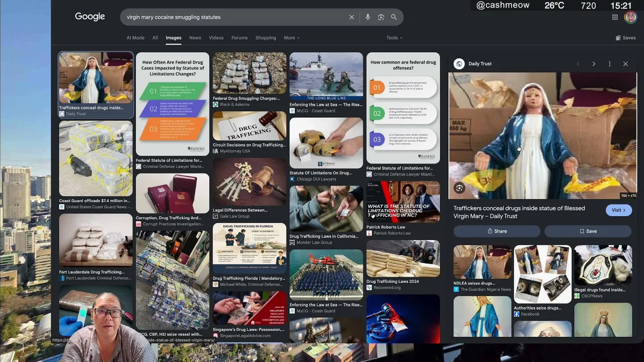Click the Visit button for Daily Trust
Viewport: 644px width, 362px height.
coord(618,210)
